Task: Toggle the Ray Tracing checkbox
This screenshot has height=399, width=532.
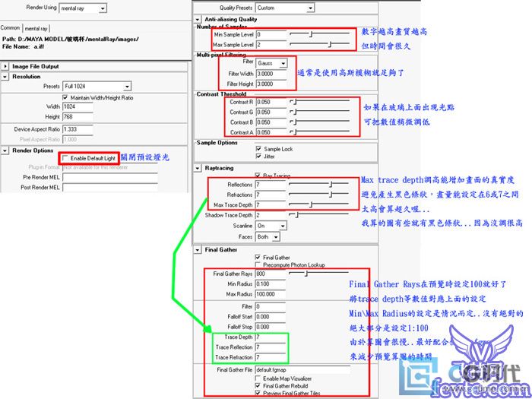Action: [258, 176]
